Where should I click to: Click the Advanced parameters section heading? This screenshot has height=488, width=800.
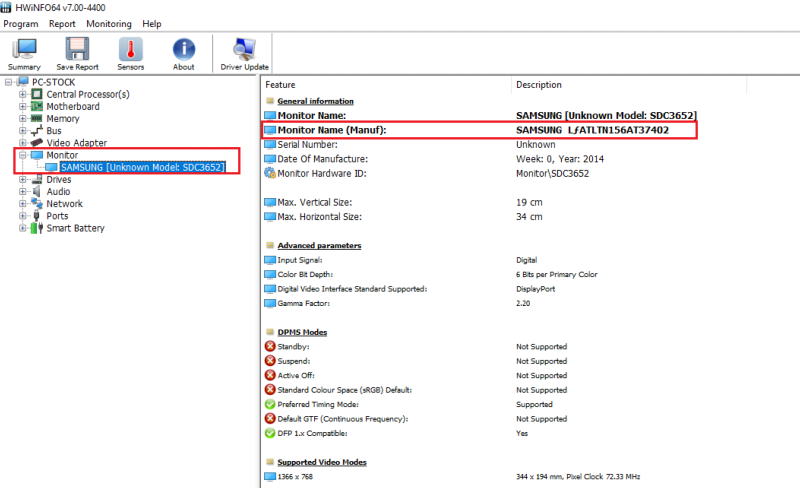(x=319, y=246)
